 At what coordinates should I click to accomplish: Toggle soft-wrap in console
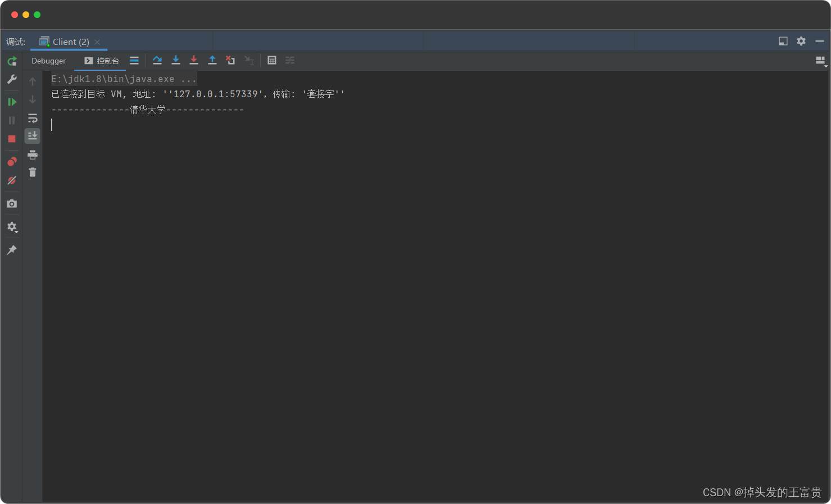tap(33, 118)
